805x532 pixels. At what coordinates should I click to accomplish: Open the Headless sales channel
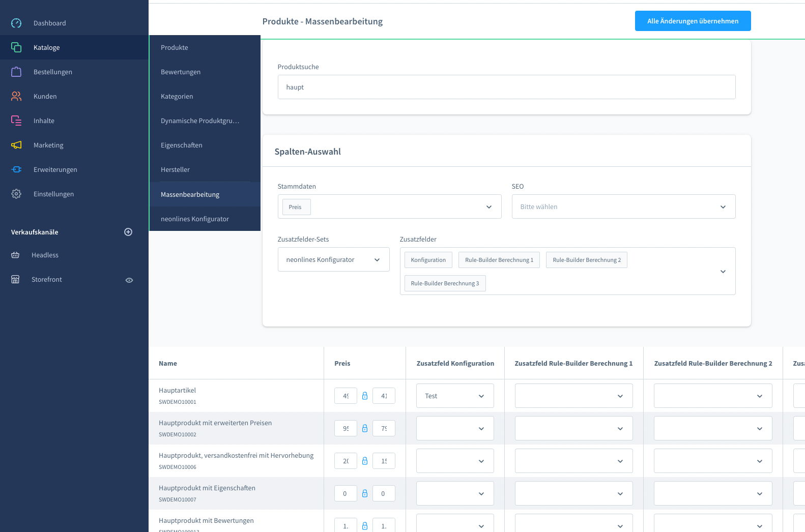45,255
